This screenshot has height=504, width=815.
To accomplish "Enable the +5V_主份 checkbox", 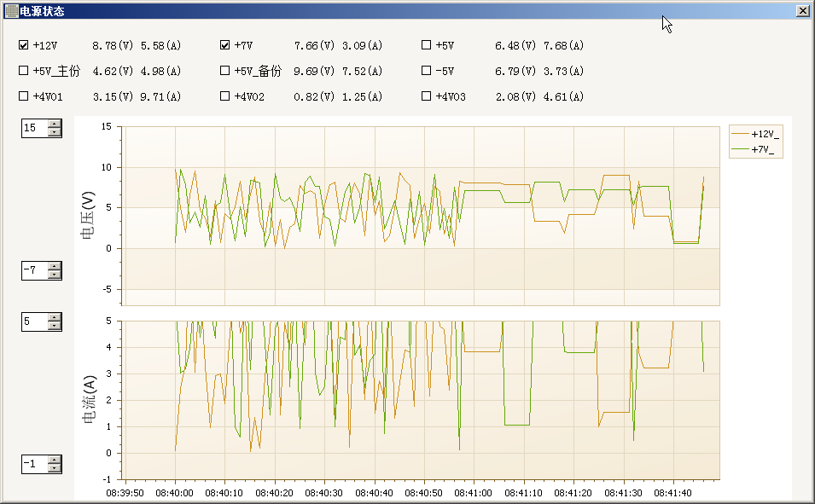I will [24, 71].
